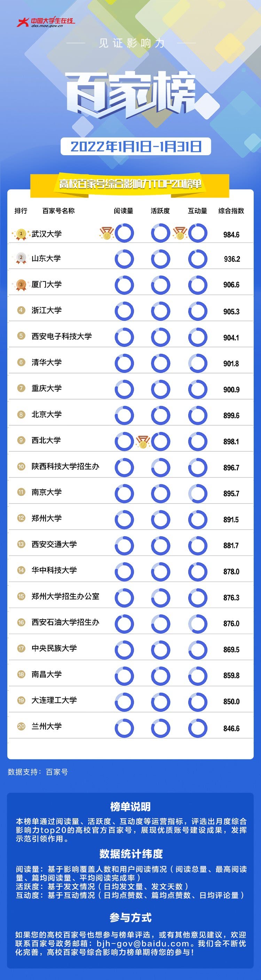Click the medal beside 武汉大学 阅读量 ring

pos(107,233)
